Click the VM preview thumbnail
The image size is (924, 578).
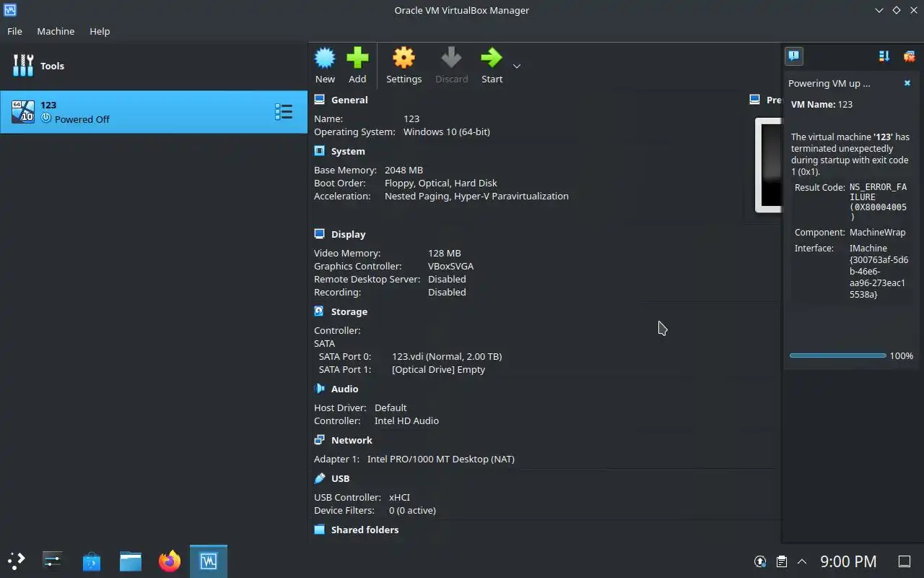pos(768,165)
